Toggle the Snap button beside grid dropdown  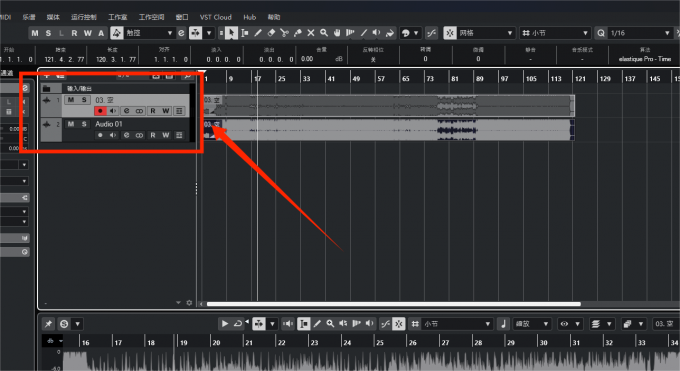pyautogui.click(x=450, y=33)
